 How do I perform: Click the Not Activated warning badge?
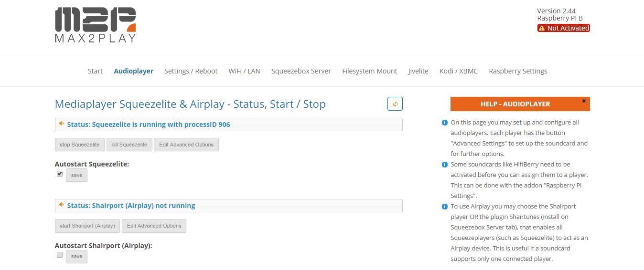click(x=564, y=28)
